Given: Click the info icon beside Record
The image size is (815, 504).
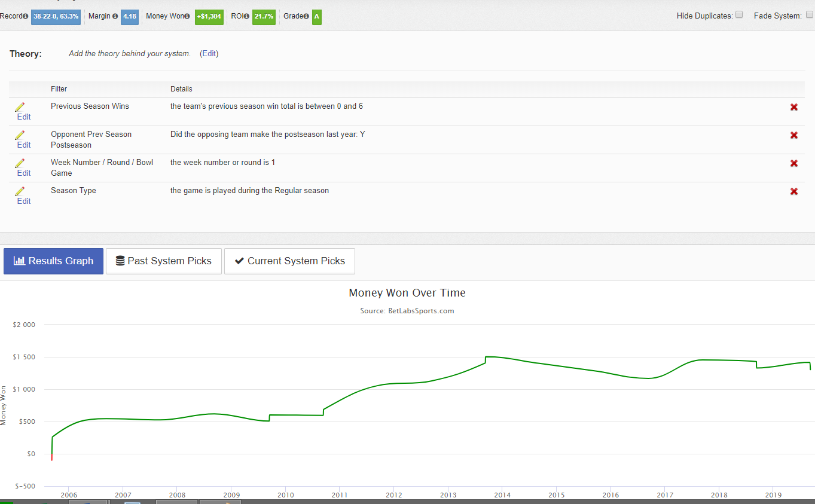Looking at the screenshot, I should point(26,16).
